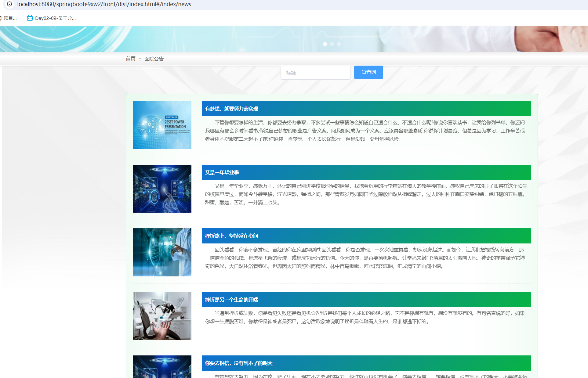Open thumbnail of 挫折路上，坚持常在心间

pos(162,252)
